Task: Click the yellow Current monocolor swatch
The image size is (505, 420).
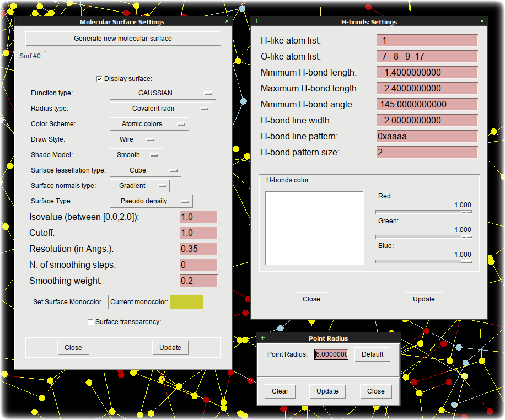Action: click(x=186, y=302)
